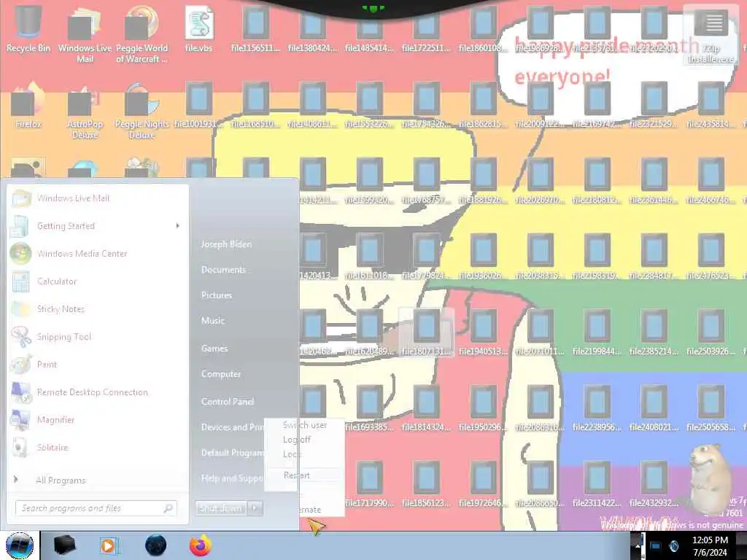This screenshot has height=560, width=747.
Task: Open Firefox from the taskbar
Action: (x=201, y=545)
